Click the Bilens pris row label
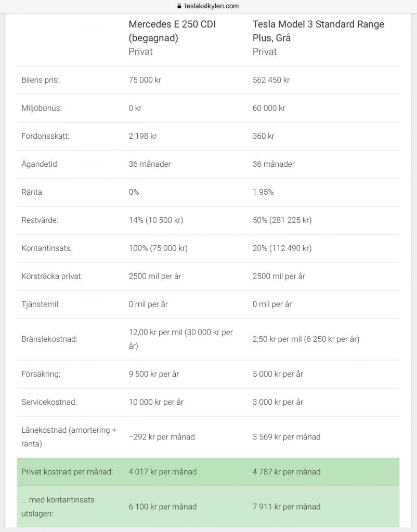Image resolution: width=417 pixels, height=532 pixels. click(x=41, y=80)
